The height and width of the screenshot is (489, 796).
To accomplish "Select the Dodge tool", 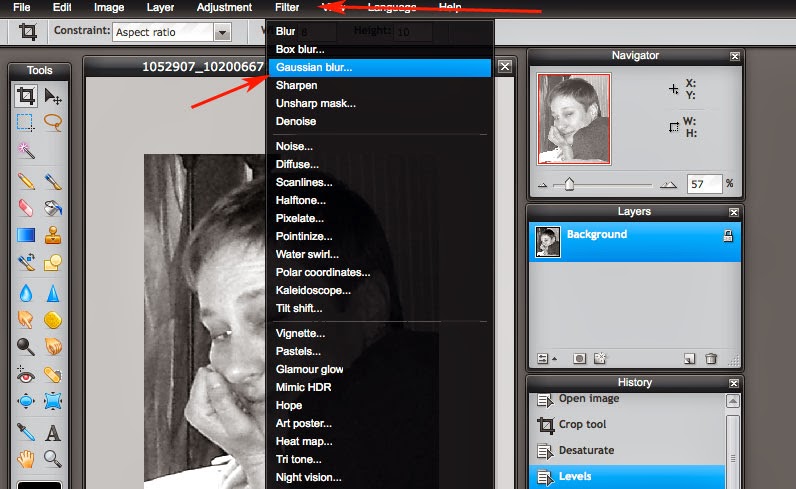I will coord(26,347).
